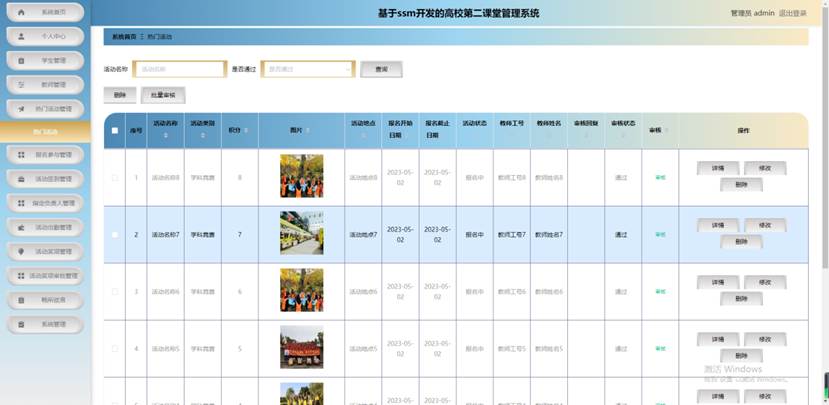Viewport: 829px width, 405px height.
Task: Click 删除 in row 活动名称8
Action: [741, 185]
